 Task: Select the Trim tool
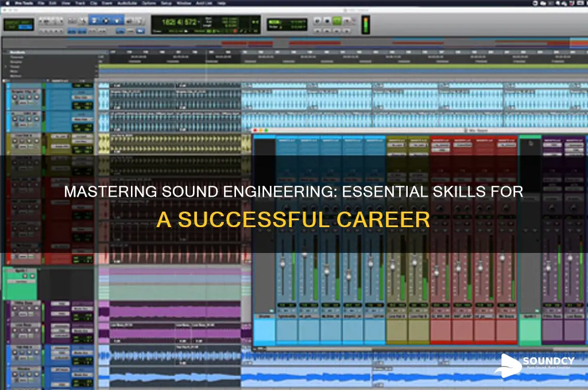[94, 21]
